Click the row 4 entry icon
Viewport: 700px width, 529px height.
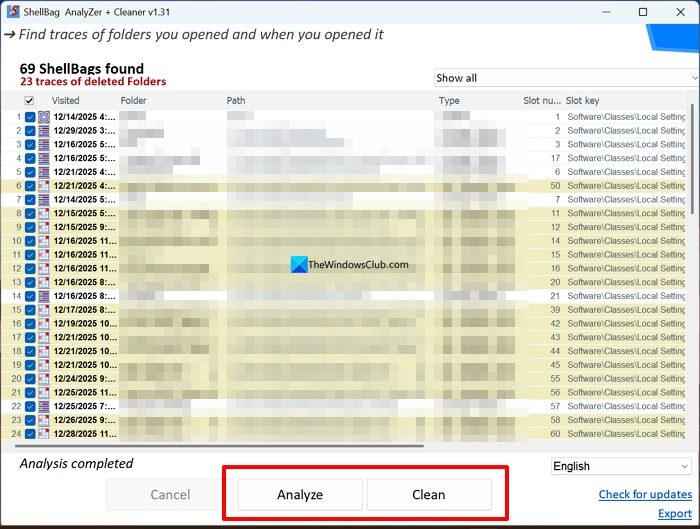tap(44, 158)
